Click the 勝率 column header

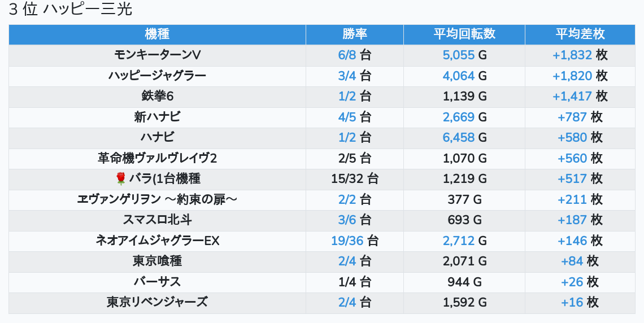coord(355,34)
